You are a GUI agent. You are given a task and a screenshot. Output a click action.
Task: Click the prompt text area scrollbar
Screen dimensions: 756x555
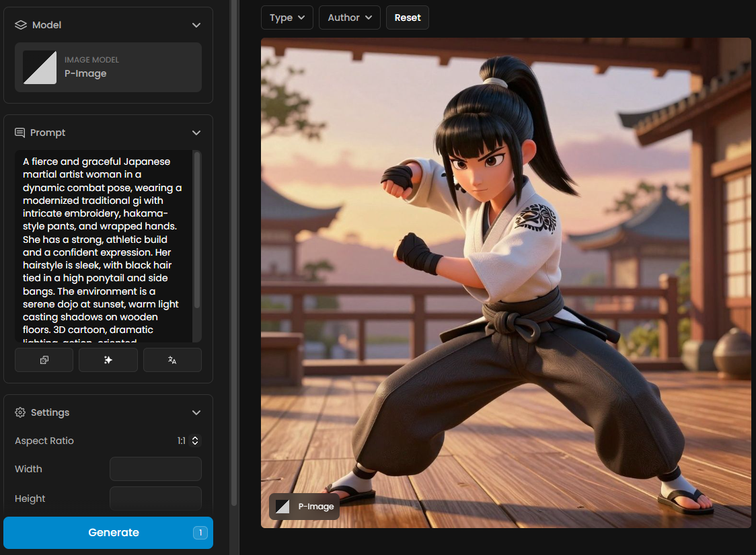tap(197, 229)
